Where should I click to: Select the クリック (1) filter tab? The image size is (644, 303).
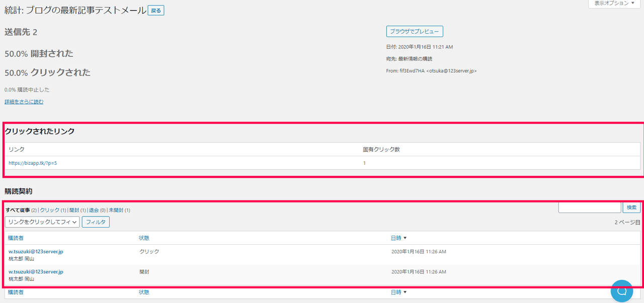click(53, 210)
